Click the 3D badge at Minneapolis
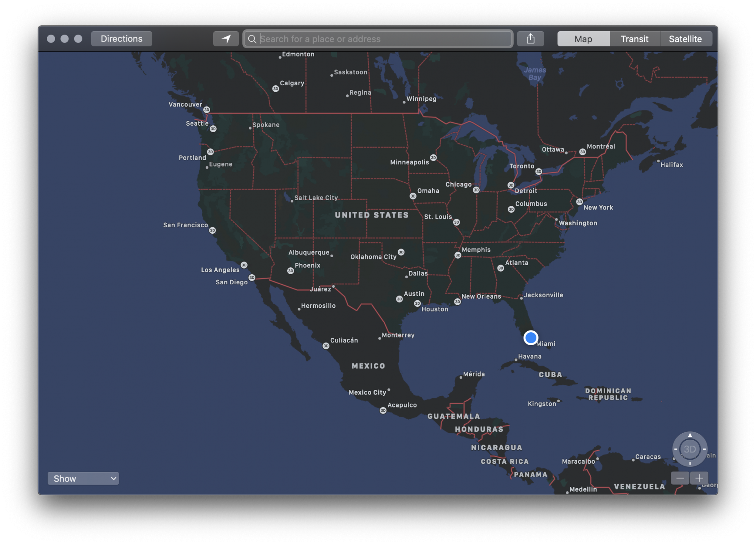The width and height of the screenshot is (756, 545). 433,157
